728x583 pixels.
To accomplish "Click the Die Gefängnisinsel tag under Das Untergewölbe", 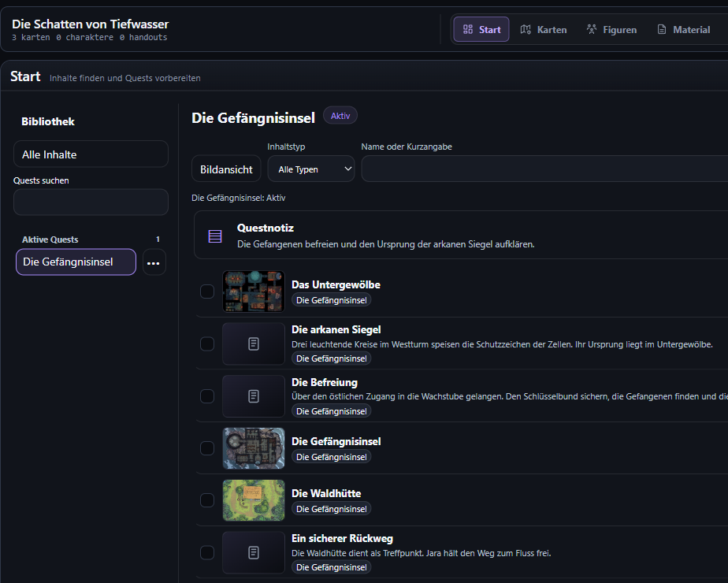I will pos(332,300).
